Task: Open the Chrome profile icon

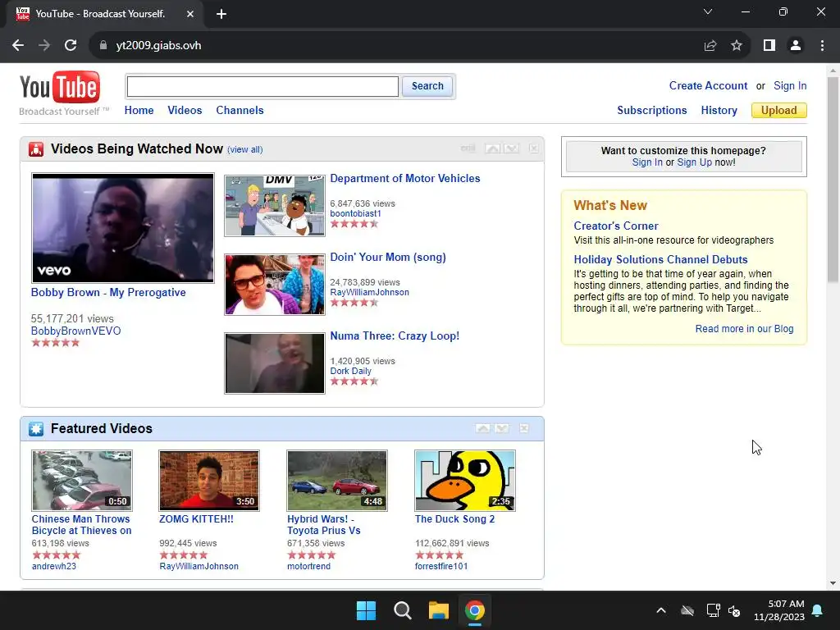Action: [796, 46]
